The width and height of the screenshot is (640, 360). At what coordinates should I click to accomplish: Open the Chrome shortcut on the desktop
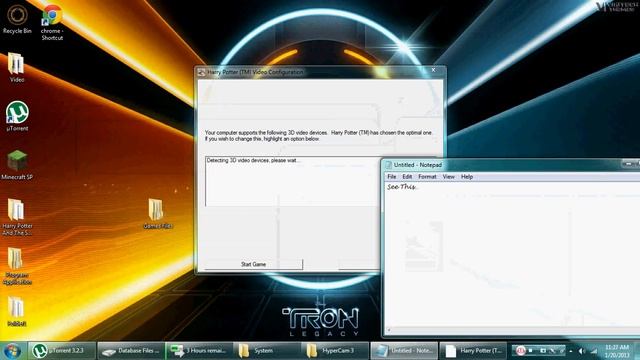click(x=52, y=22)
